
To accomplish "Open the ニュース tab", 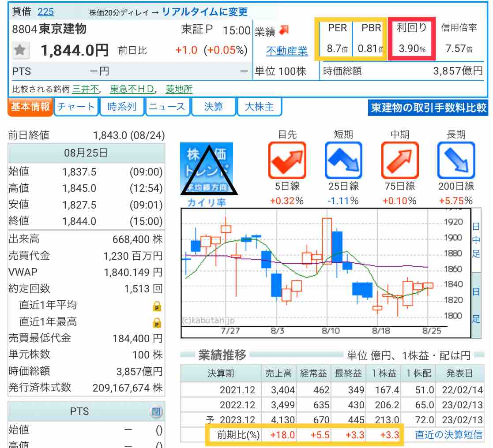I will (x=167, y=107).
